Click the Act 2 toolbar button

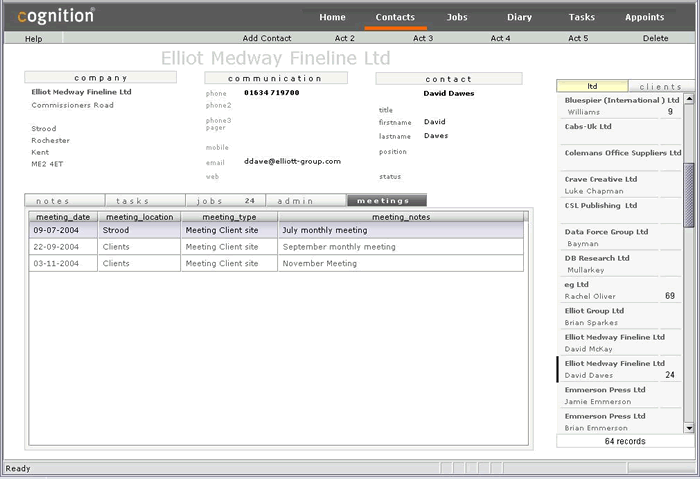[x=345, y=38]
